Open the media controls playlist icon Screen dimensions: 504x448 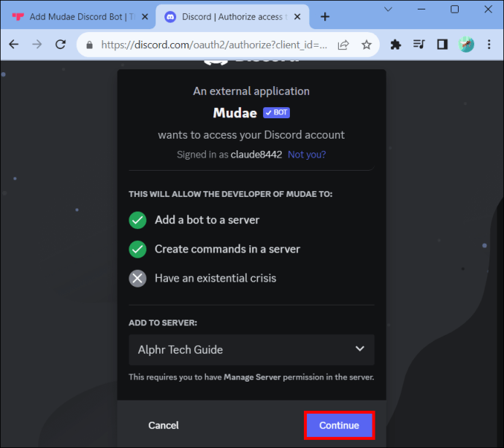pyautogui.click(x=419, y=45)
